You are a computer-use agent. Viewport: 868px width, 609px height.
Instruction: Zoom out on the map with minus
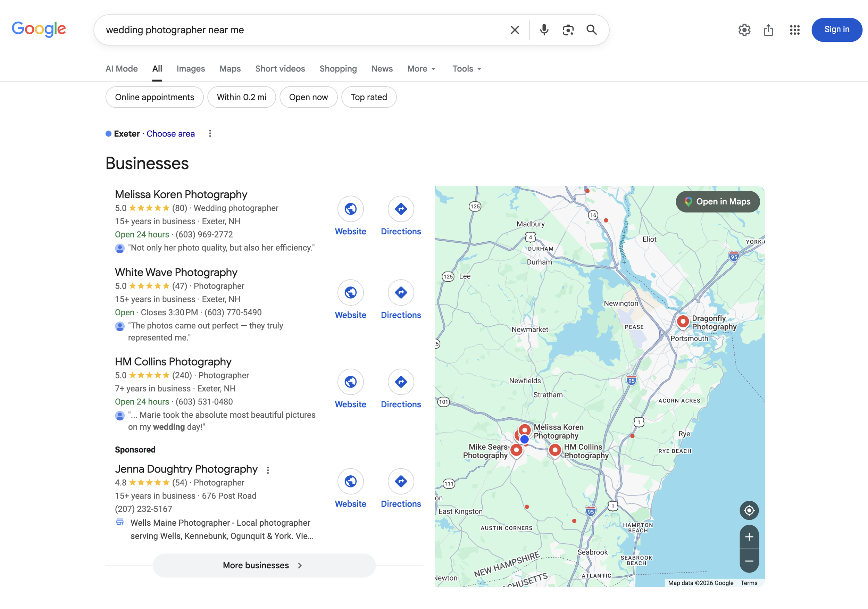pyautogui.click(x=749, y=561)
